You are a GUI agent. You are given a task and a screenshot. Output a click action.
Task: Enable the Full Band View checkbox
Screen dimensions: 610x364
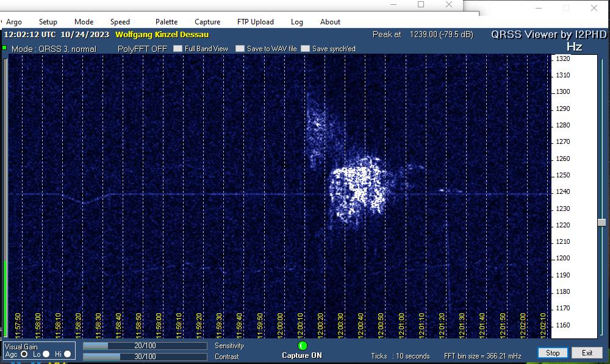click(x=178, y=49)
